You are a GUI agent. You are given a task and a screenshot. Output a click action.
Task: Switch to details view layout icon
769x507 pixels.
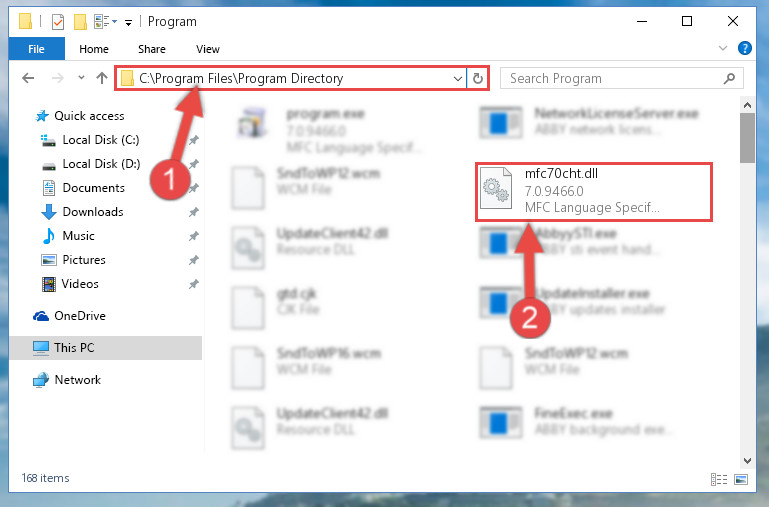(718, 479)
